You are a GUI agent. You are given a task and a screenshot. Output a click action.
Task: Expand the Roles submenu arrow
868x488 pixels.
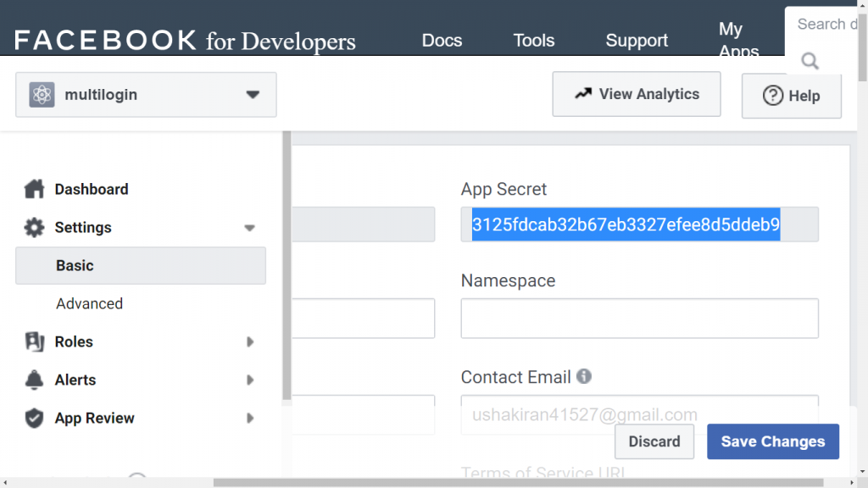pos(250,342)
